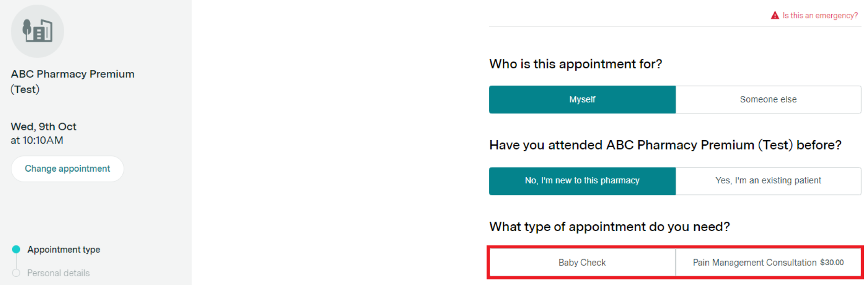Go to the Appointment type step label
The height and width of the screenshot is (285, 868).
[64, 250]
